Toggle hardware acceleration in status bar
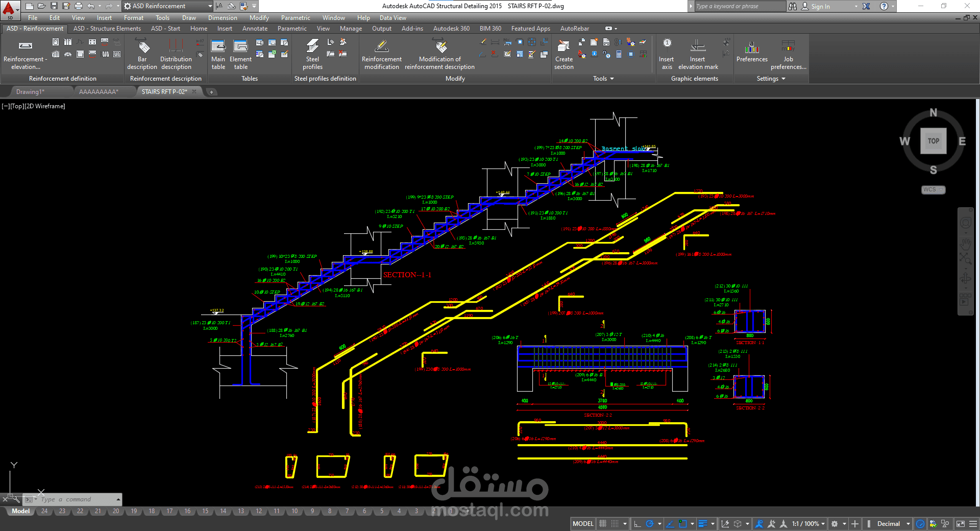 tap(920, 524)
